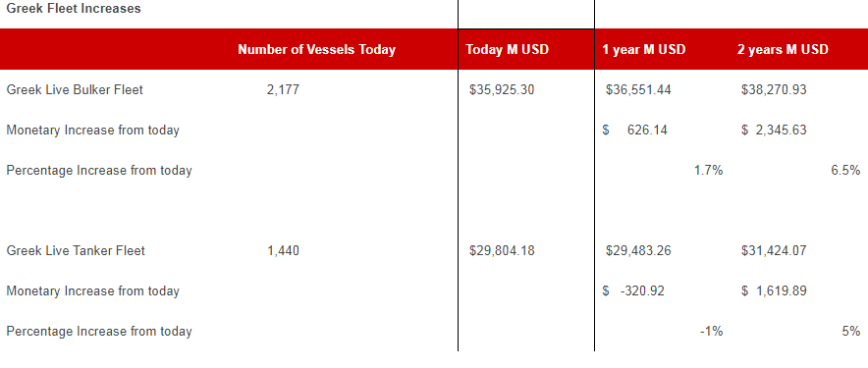The image size is (868, 368).
Task: Click the Greek Fleet Increases title
Action: 73,9
